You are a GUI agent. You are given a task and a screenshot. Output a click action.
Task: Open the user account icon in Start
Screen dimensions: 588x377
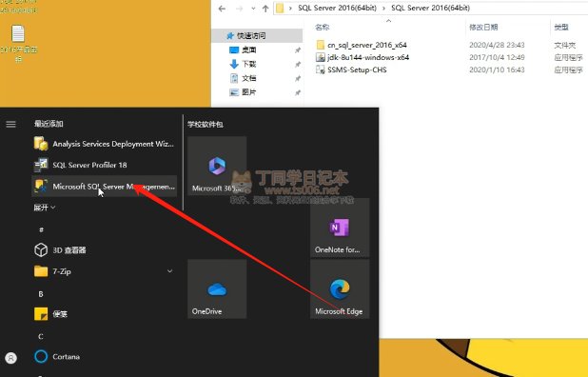click(x=10, y=358)
